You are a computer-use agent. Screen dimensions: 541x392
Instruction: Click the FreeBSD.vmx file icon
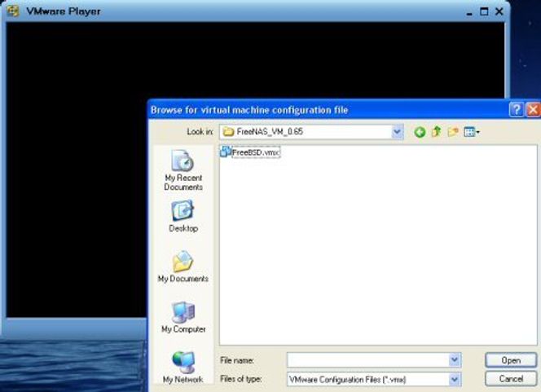point(226,152)
